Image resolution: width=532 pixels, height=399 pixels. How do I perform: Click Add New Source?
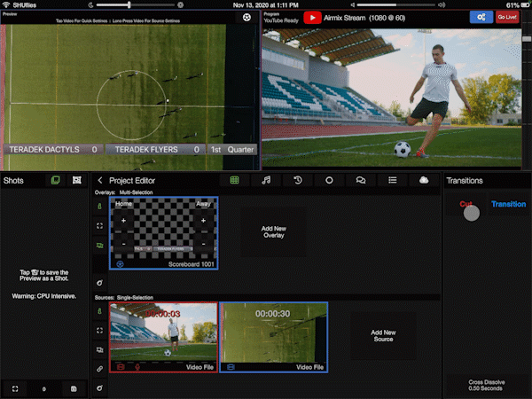(384, 334)
